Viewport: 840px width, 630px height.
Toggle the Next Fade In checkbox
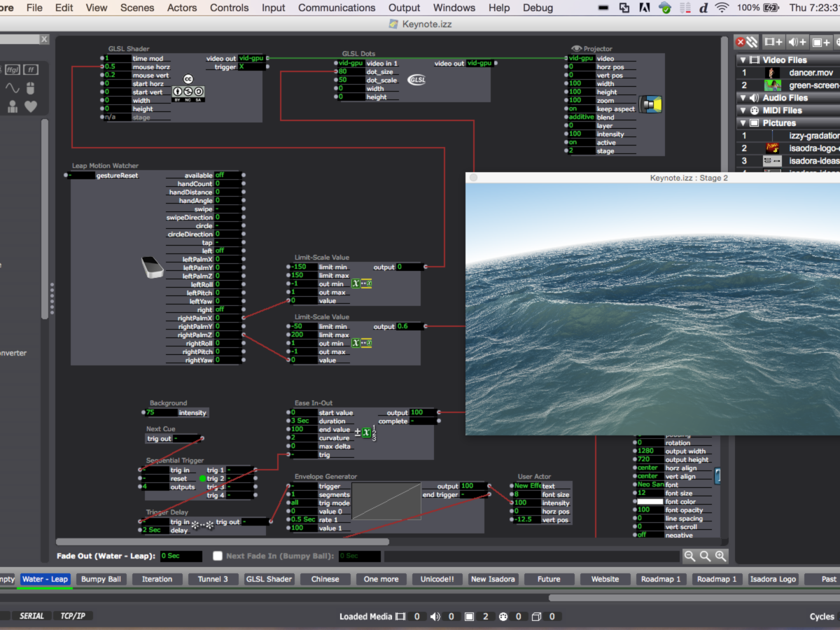218,556
